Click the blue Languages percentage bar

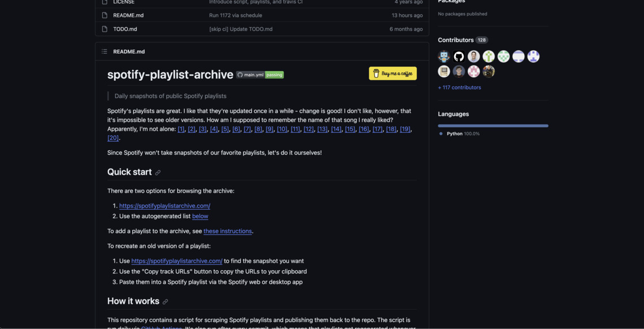(493, 125)
